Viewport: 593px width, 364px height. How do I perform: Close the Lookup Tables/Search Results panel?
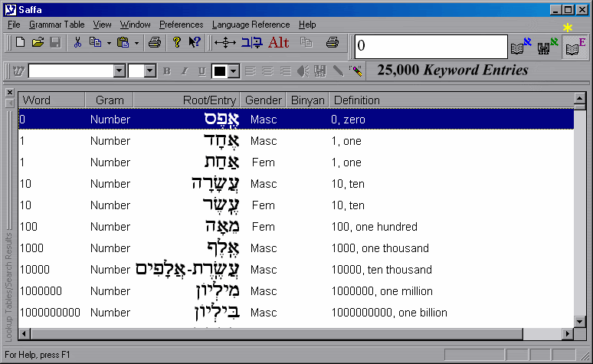pos(10,92)
